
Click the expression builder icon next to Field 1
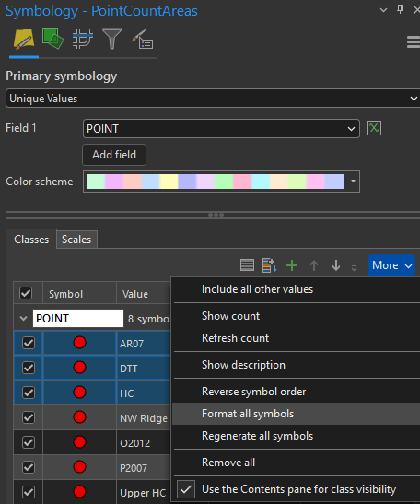(374, 128)
